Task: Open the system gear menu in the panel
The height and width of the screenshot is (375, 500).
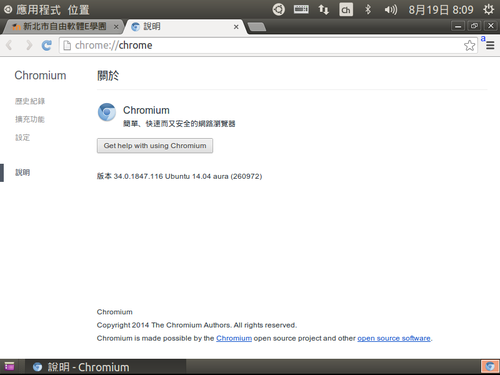Action: [x=488, y=9]
